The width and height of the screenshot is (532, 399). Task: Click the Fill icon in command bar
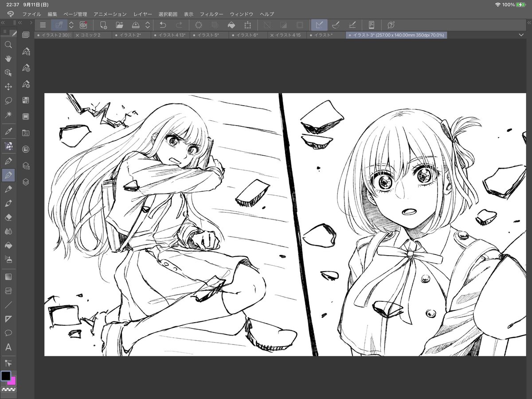click(x=231, y=25)
